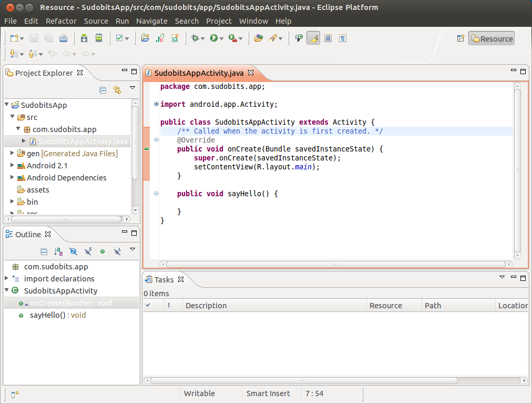Click Collapse All in Project Explorer
Viewport: 532px width, 404px height.
tap(103, 90)
